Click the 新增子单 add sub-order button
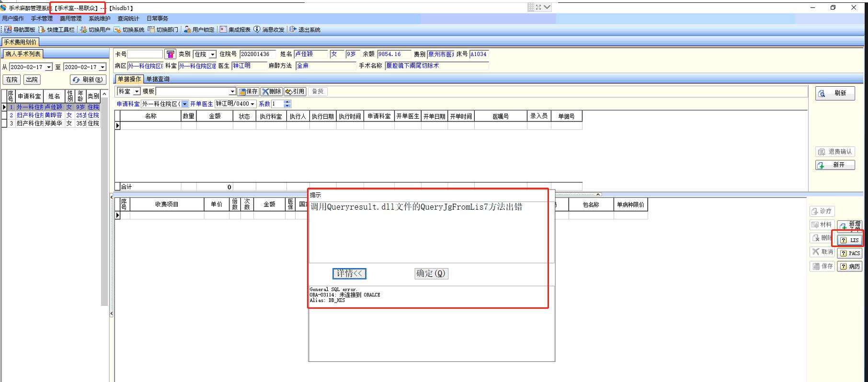Screen dimensions: 868x382 click(850, 225)
